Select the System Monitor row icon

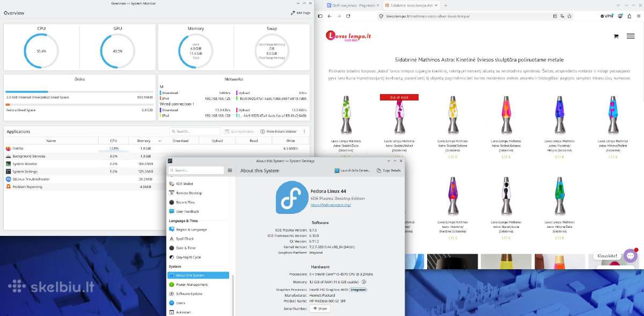click(x=9, y=163)
